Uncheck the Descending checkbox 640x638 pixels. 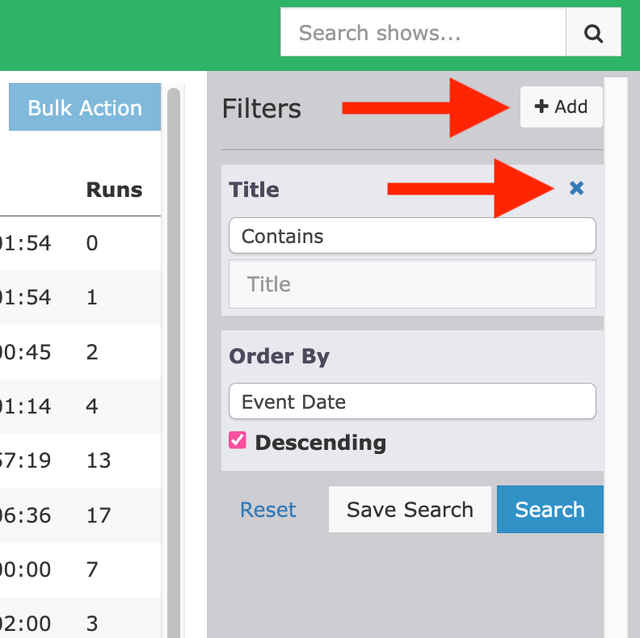(x=238, y=440)
